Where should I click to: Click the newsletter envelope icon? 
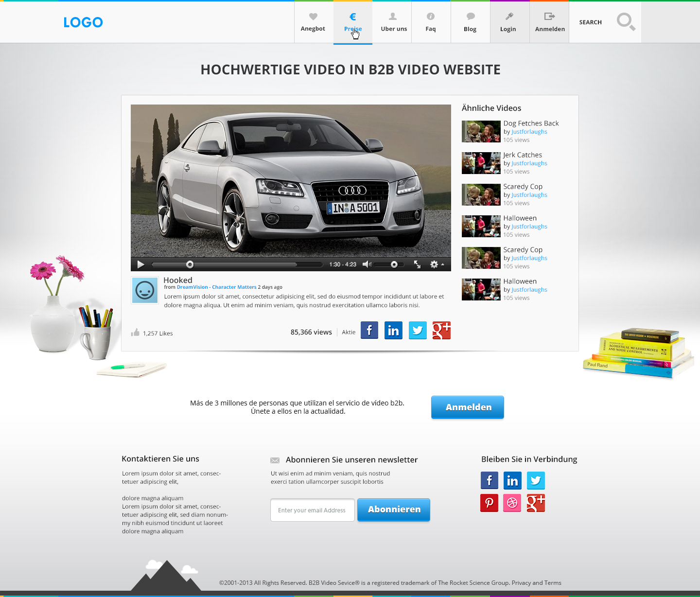[275, 460]
